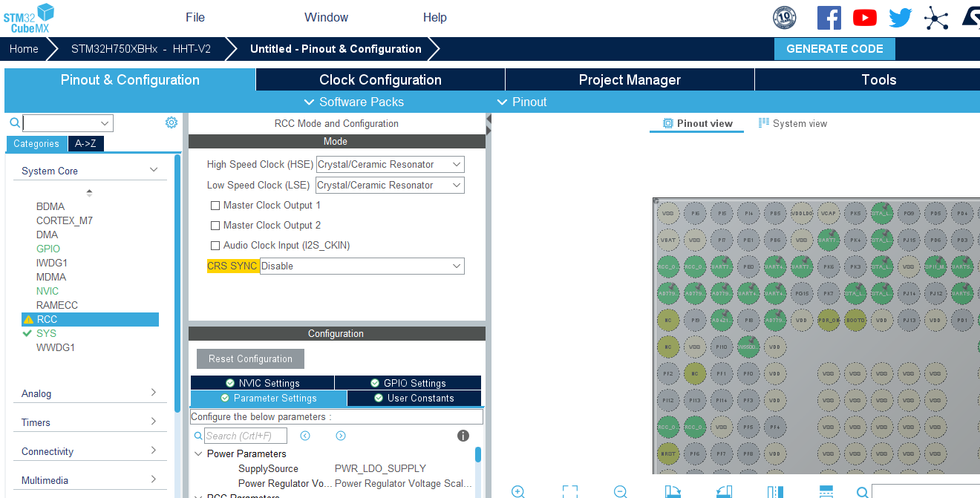Flip the chip view horizontally
This screenshot has width=980, height=498.
pos(775,491)
